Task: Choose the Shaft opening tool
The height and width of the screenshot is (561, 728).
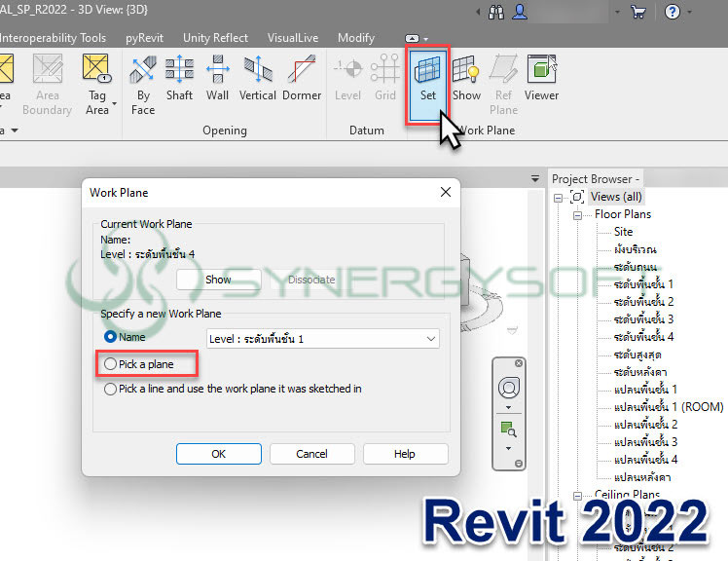Action: pos(179,78)
